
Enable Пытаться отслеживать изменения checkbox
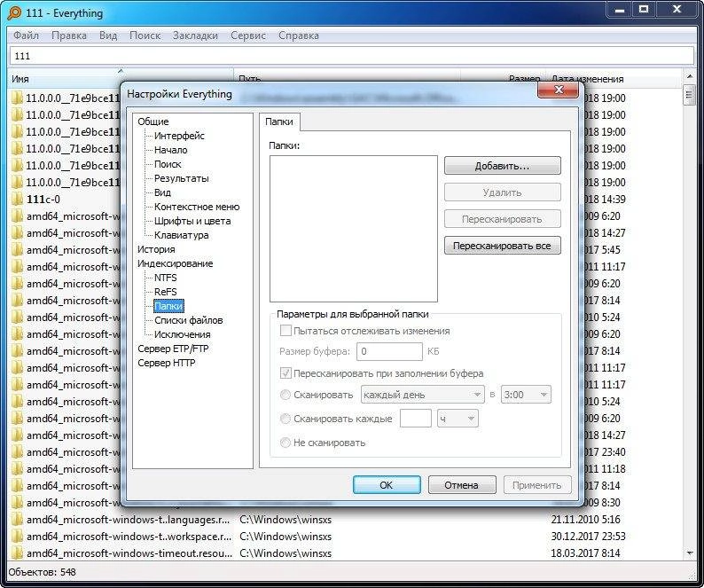coord(286,331)
